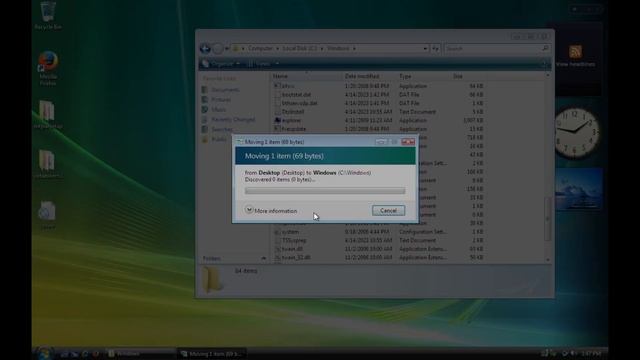Sort files by Size column
640x360 pixels.
tap(458, 76)
